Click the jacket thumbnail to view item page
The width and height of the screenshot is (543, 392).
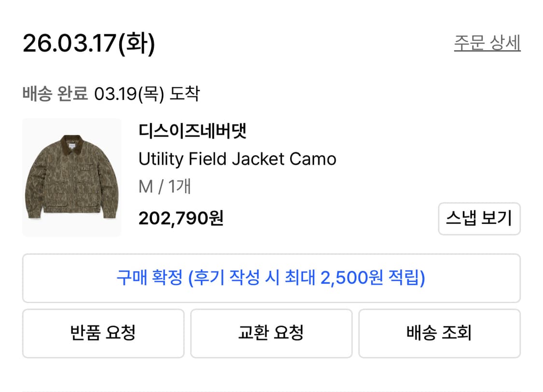coord(71,178)
